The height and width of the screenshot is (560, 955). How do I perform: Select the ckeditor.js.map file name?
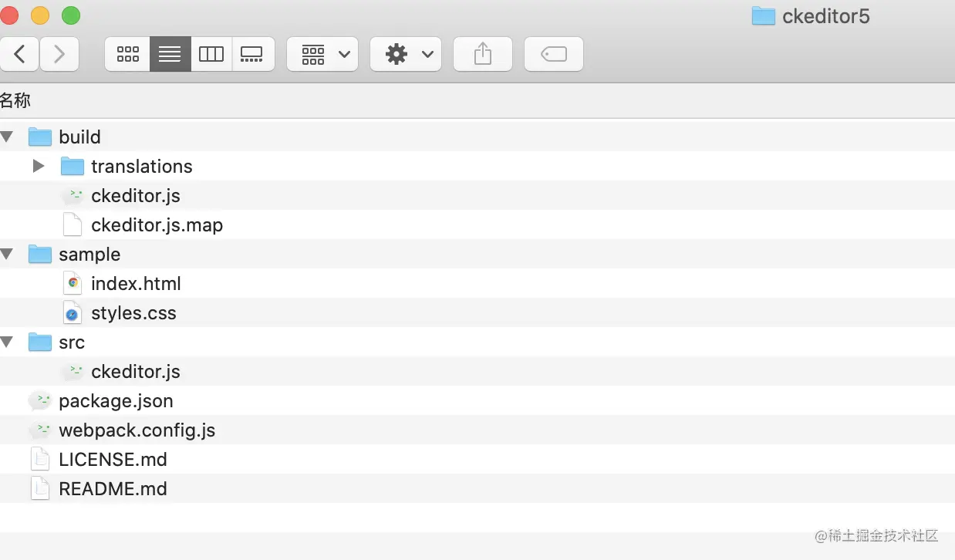pyautogui.click(x=157, y=224)
